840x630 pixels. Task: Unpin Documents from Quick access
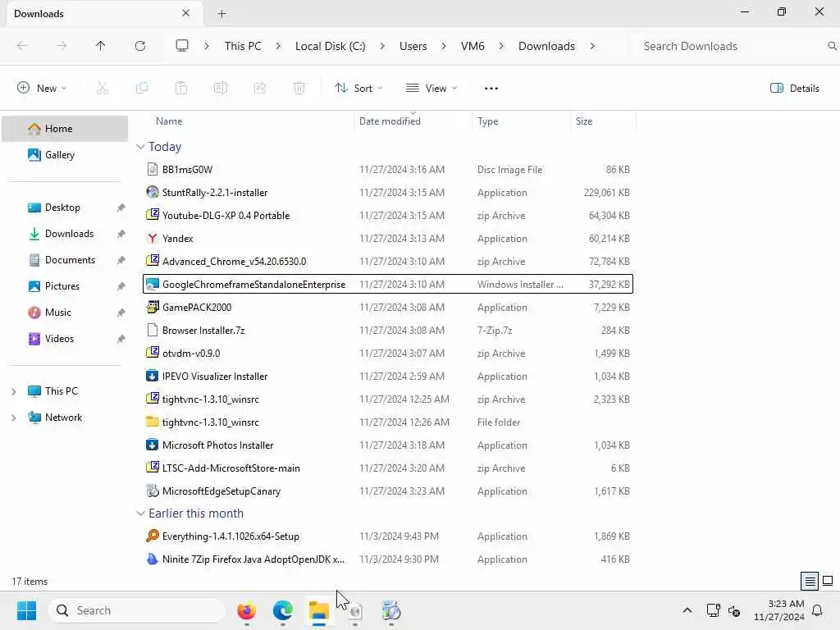pyautogui.click(x=121, y=260)
